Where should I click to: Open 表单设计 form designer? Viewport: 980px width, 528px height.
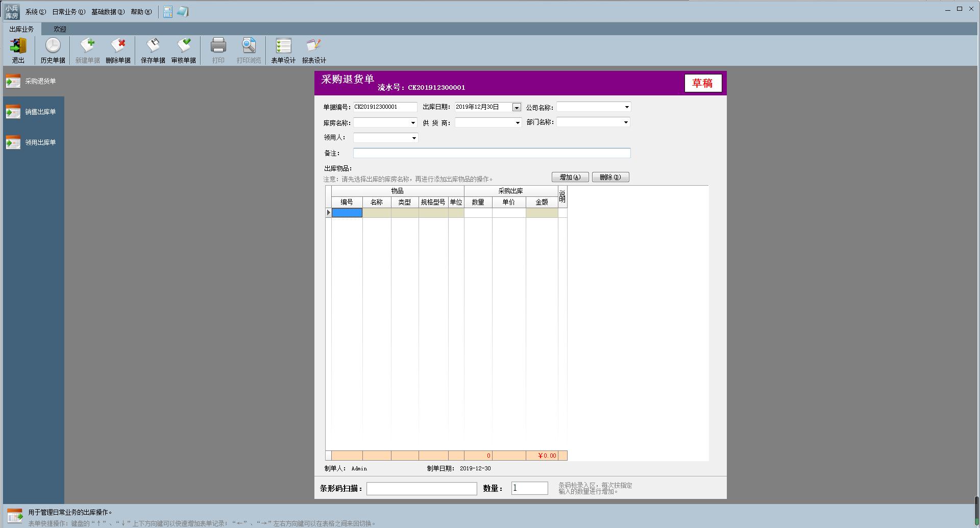coord(283,51)
